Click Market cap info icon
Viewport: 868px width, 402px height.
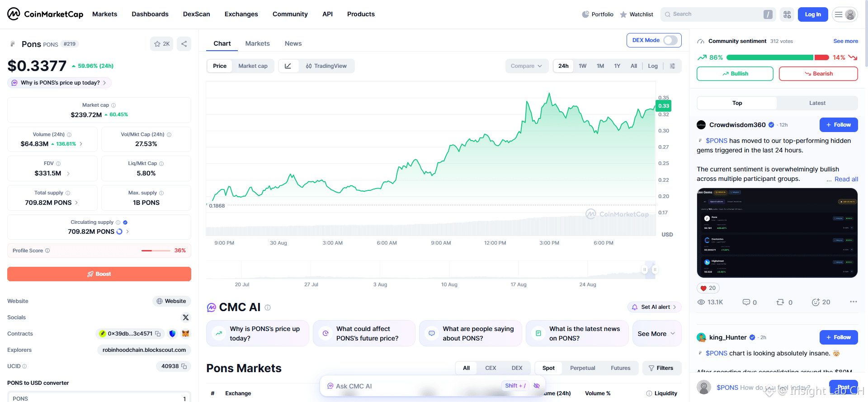[x=113, y=105]
